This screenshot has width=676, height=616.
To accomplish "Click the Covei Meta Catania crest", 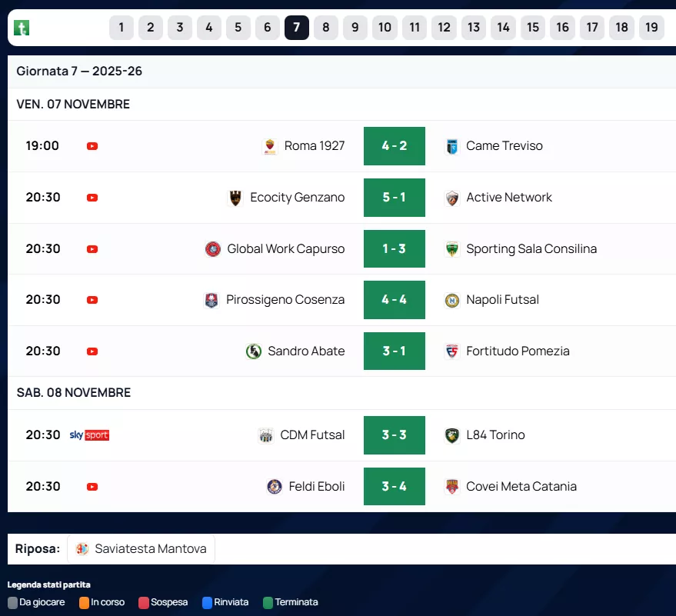I will tap(452, 487).
